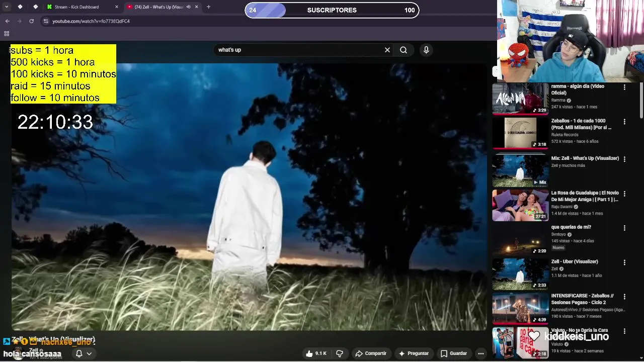Save the video with Guardar button
Image resolution: width=644 pixels, height=362 pixels.
click(454, 353)
